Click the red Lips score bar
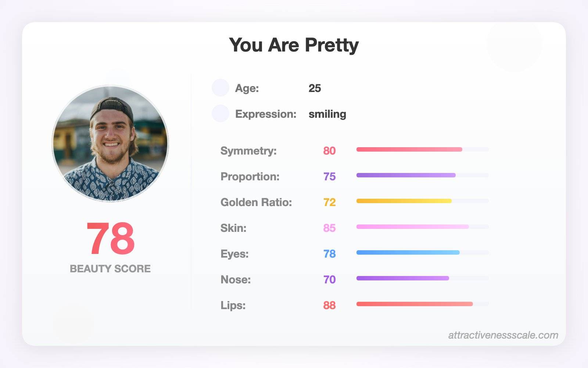The width and height of the screenshot is (588, 368). click(423, 304)
